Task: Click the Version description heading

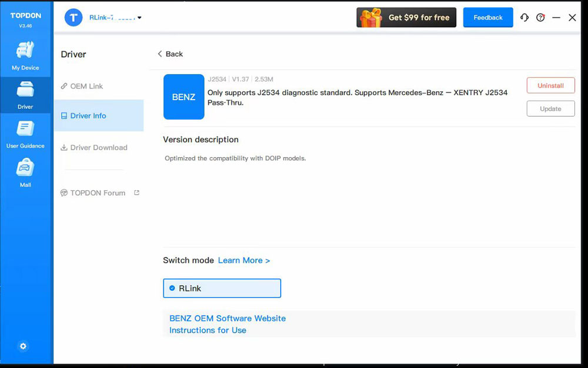Action: tap(201, 140)
